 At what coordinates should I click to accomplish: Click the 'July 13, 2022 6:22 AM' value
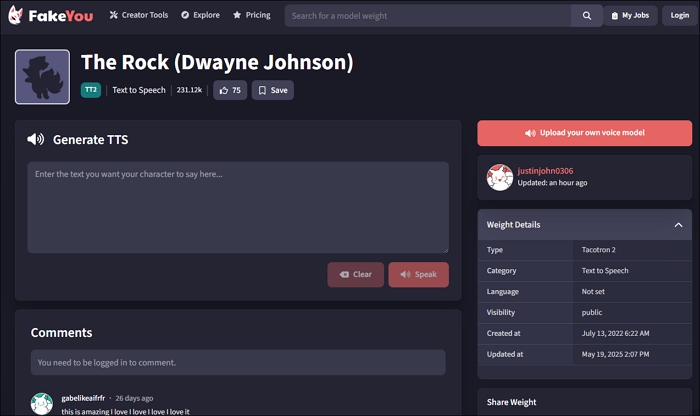615,333
